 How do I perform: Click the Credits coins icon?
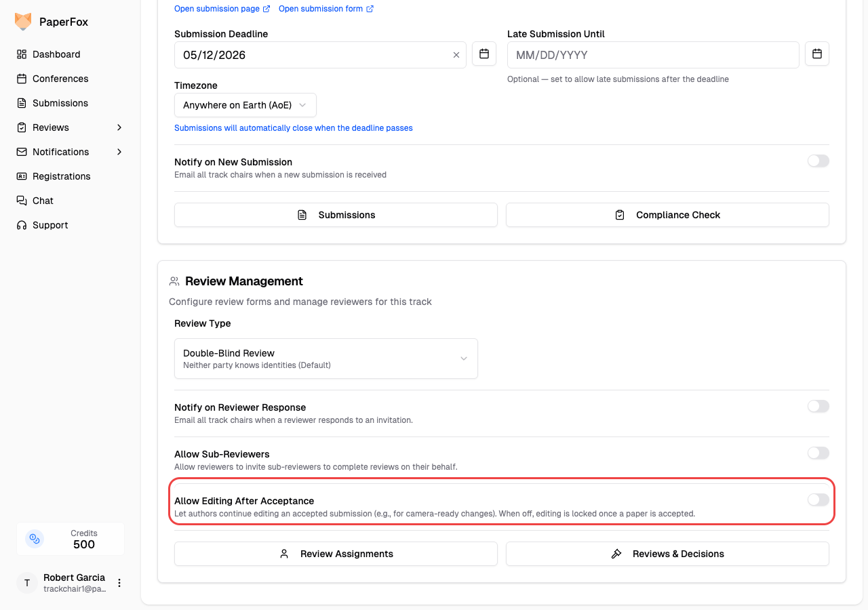(x=35, y=539)
